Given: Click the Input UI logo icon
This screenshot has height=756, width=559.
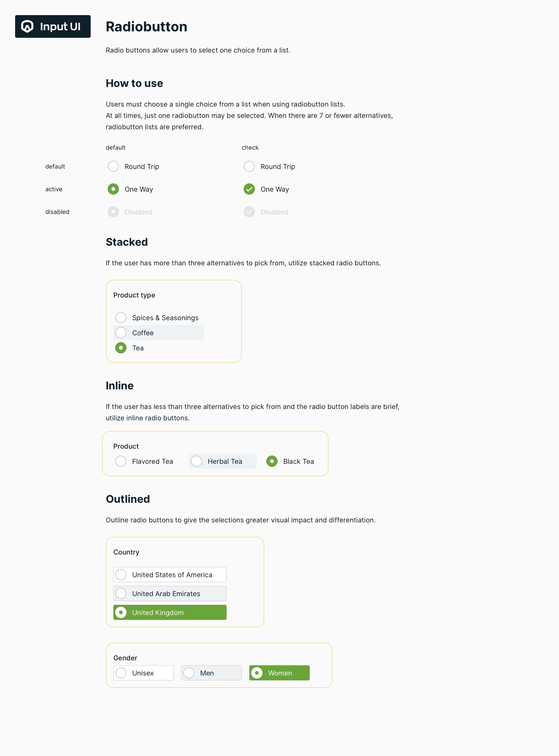Looking at the screenshot, I should [x=27, y=26].
